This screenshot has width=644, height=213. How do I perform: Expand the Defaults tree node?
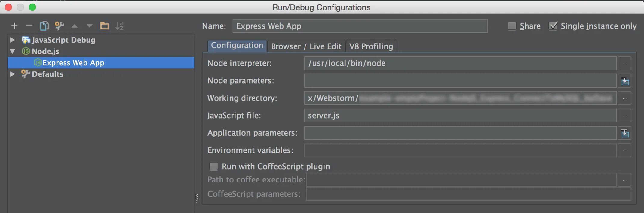coord(12,74)
